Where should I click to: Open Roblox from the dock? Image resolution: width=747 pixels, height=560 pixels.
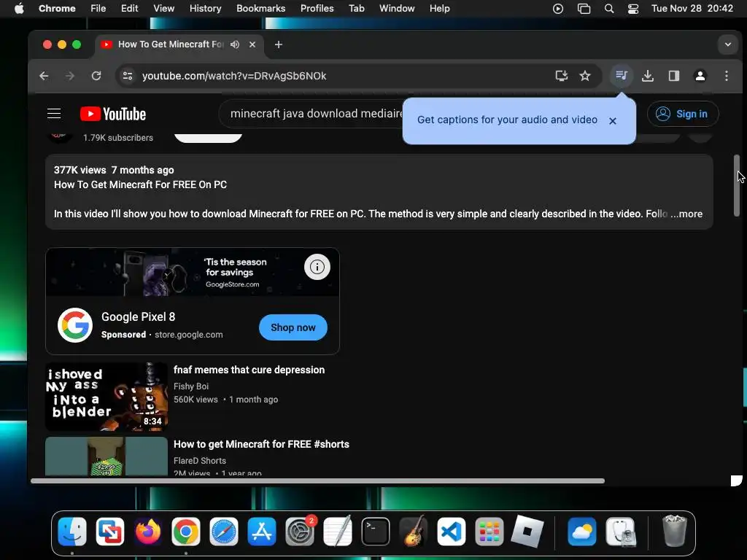pos(527,532)
